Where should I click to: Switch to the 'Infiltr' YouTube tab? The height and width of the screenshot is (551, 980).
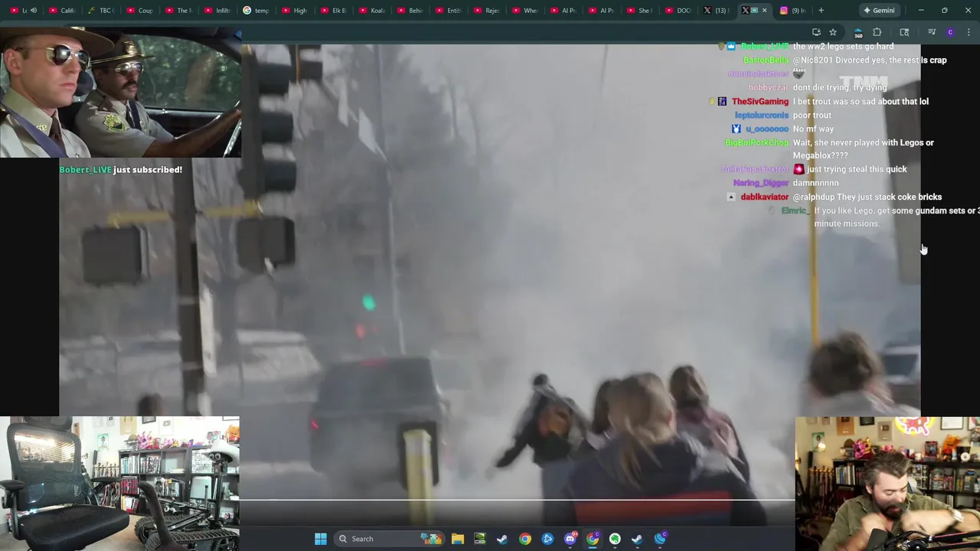pyautogui.click(x=217, y=11)
